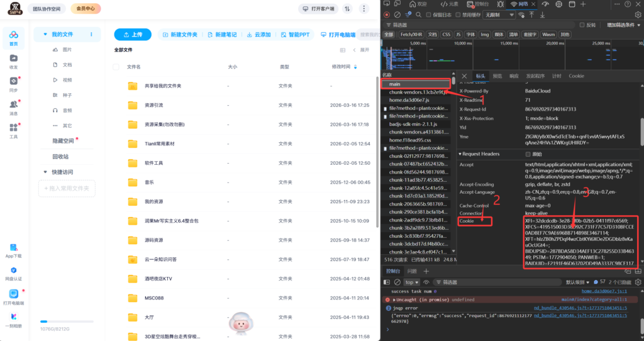This screenshot has height=341, width=644.
Task: Click the 展开 expand panel control
Action: 362,50
